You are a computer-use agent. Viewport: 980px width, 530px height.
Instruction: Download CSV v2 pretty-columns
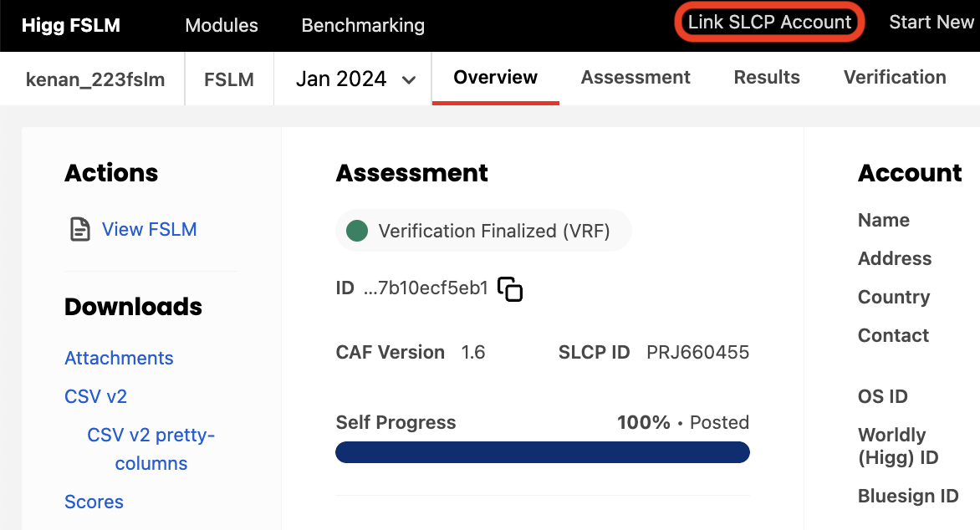pyautogui.click(x=151, y=449)
